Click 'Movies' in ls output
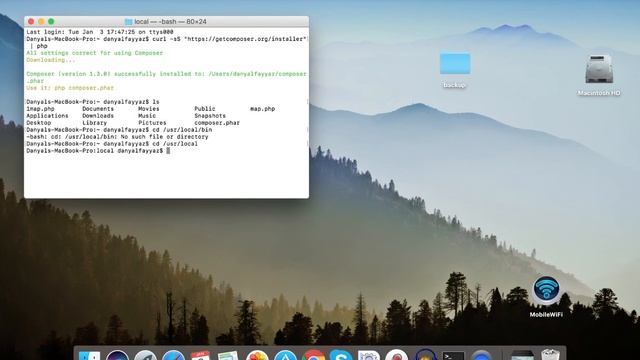Viewport: 640px width, 360px height. (x=149, y=109)
